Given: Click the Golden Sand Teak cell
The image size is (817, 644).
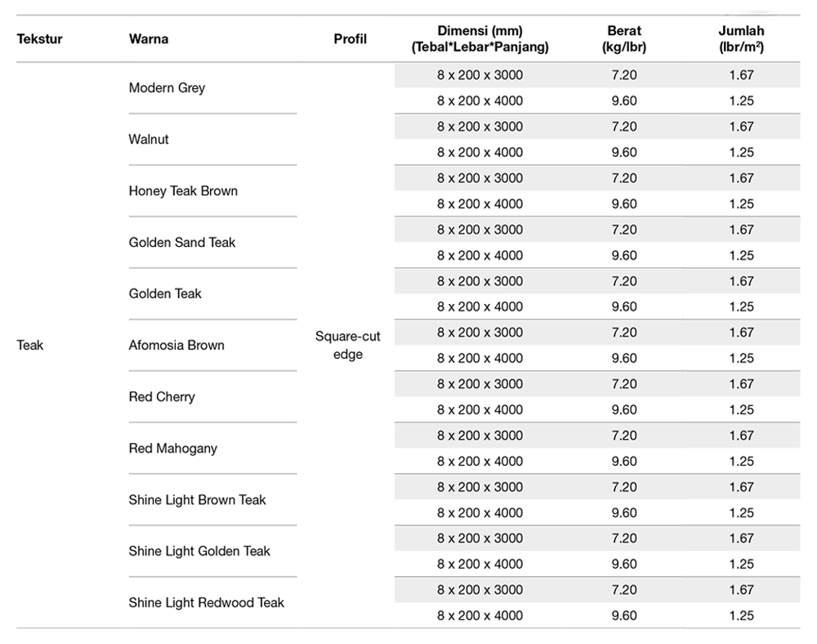Looking at the screenshot, I should coord(182,242).
